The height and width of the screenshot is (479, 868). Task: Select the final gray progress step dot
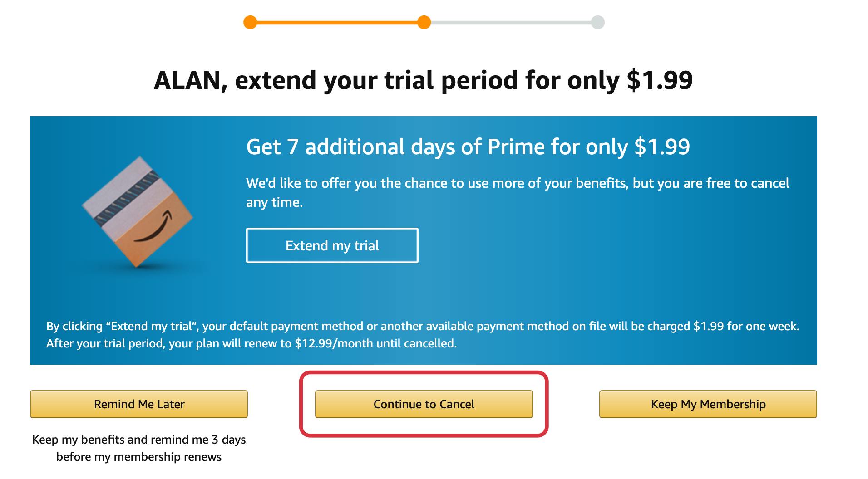598,22
